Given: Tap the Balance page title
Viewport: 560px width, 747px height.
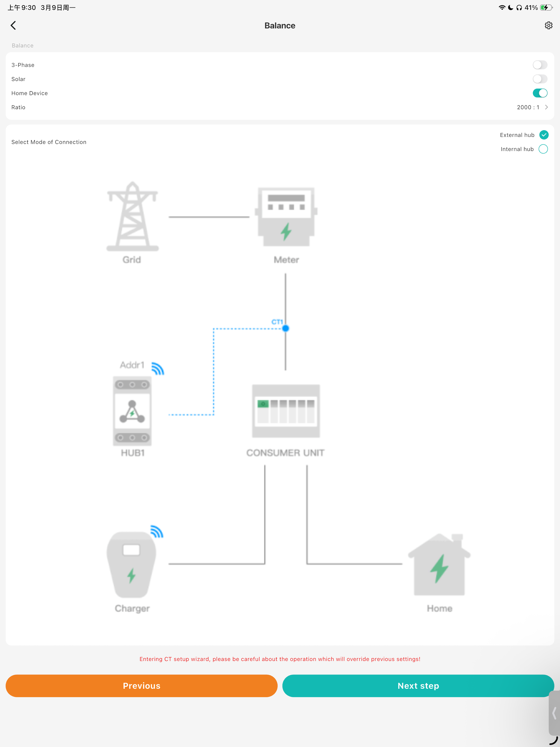Looking at the screenshot, I should (280, 26).
